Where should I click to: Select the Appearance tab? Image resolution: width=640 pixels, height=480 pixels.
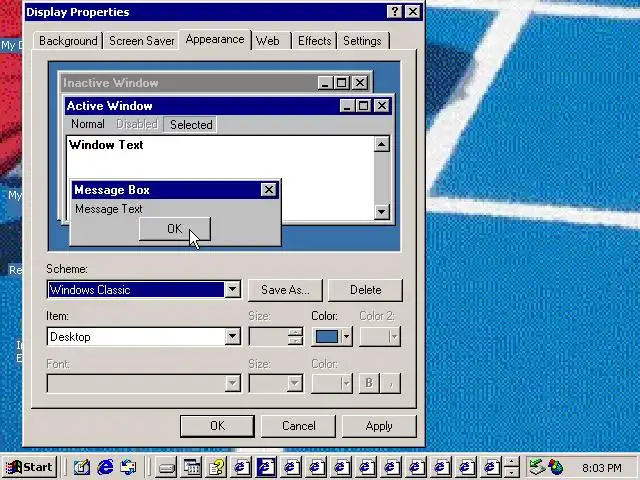(x=215, y=40)
